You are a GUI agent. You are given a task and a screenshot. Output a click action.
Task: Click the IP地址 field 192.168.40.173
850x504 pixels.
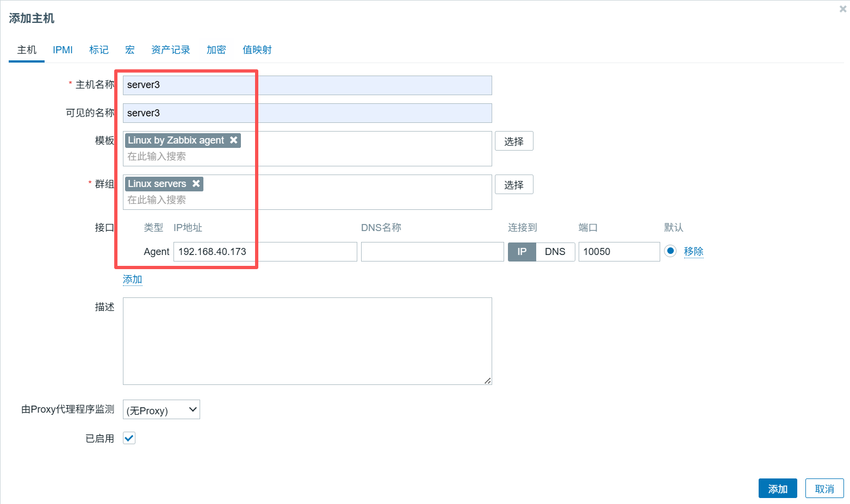pos(265,252)
